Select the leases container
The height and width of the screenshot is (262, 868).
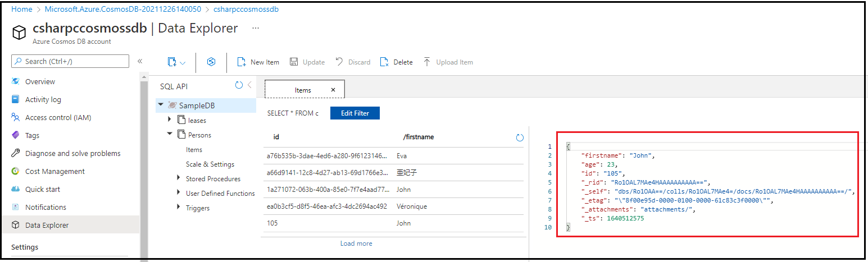click(197, 120)
